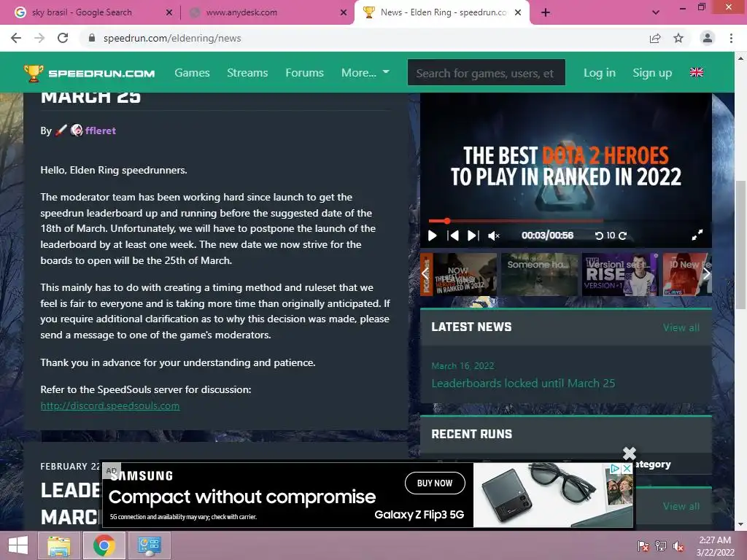Close the anydesk.com tab
The width and height of the screenshot is (747, 560).
click(344, 13)
